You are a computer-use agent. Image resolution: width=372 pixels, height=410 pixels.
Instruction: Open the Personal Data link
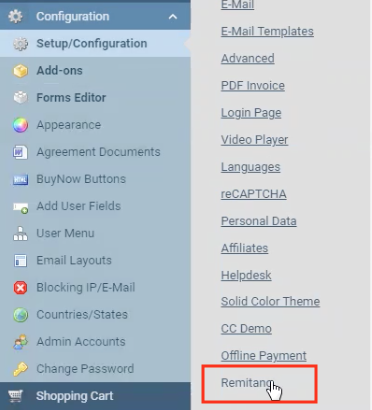(259, 221)
